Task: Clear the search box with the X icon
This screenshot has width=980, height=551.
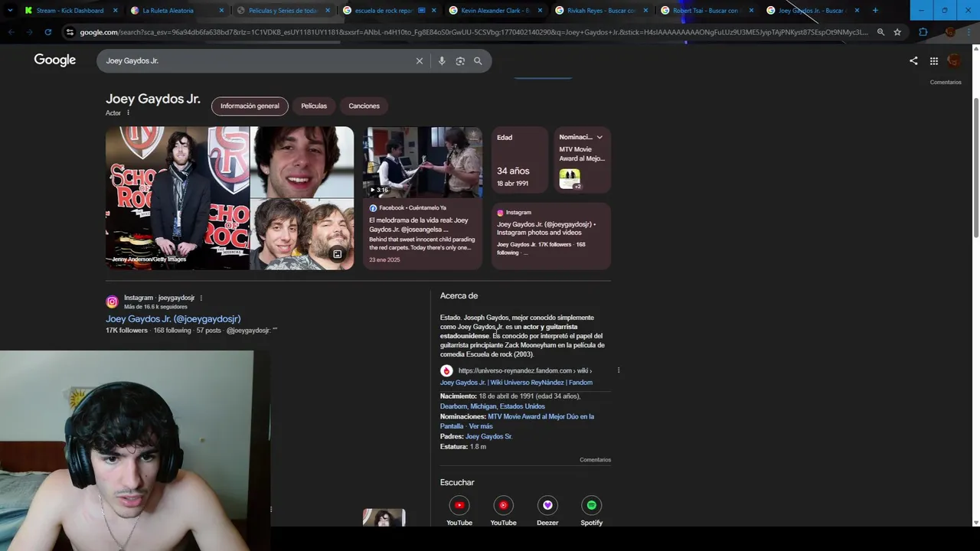Action: click(x=420, y=61)
